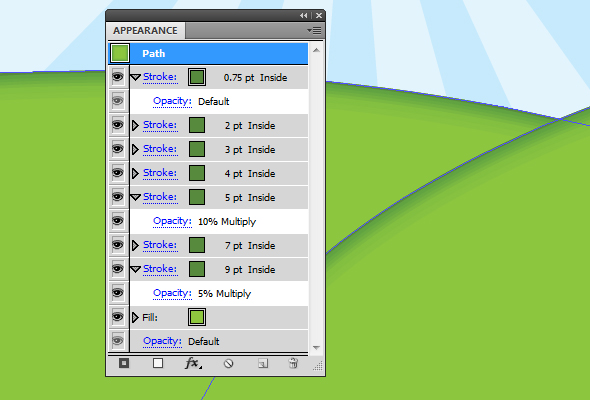This screenshot has height=400, width=590.
Task: Open bottom object Opacity Default link
Action: [162, 342]
